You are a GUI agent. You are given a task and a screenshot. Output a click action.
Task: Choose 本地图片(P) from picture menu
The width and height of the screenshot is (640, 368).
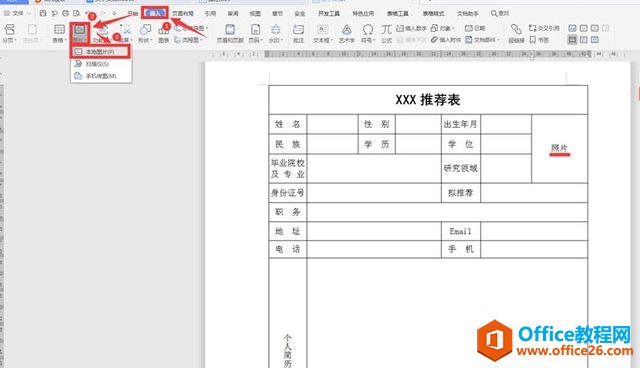[101, 52]
